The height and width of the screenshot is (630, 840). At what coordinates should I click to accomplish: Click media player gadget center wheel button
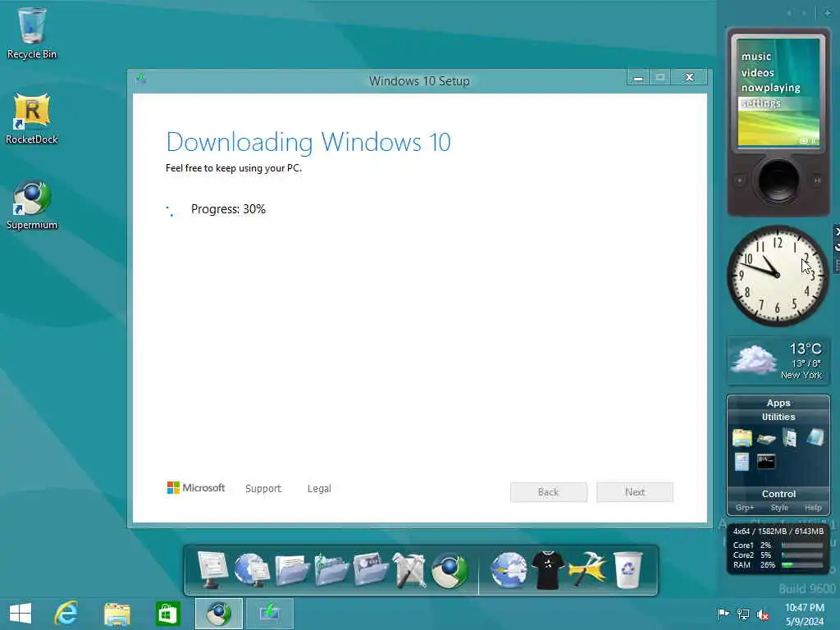tap(778, 180)
